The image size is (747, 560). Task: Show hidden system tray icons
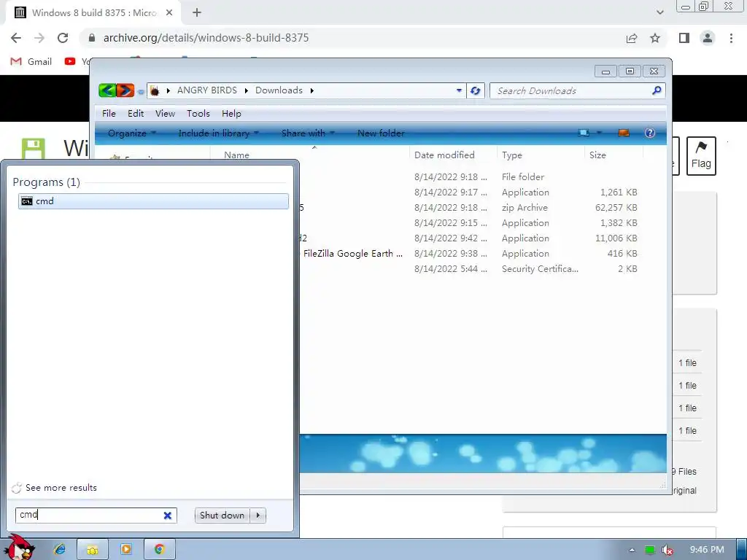point(632,550)
